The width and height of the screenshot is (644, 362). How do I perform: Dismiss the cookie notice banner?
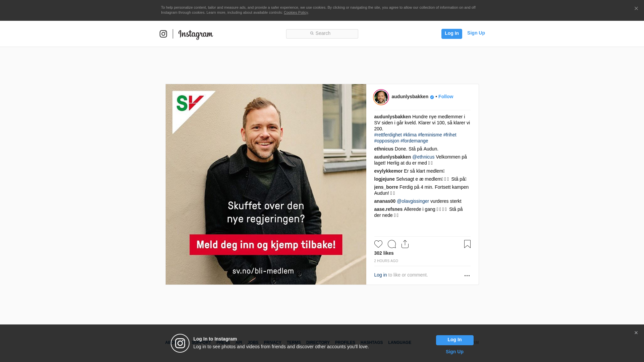point(636,9)
